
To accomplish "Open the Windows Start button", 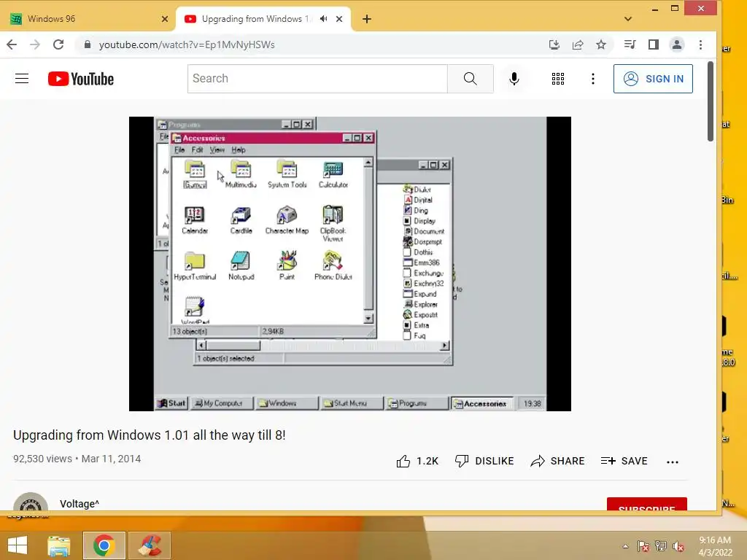I will point(18,545).
